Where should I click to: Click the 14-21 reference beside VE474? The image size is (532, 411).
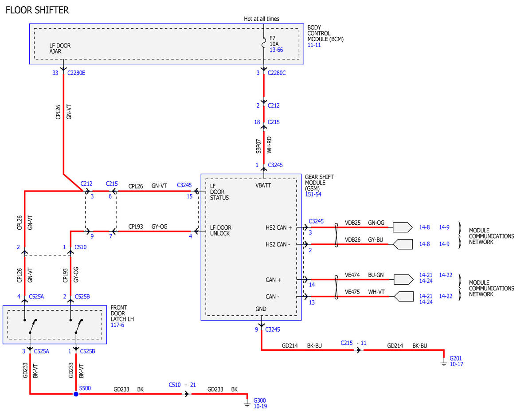[426, 275]
